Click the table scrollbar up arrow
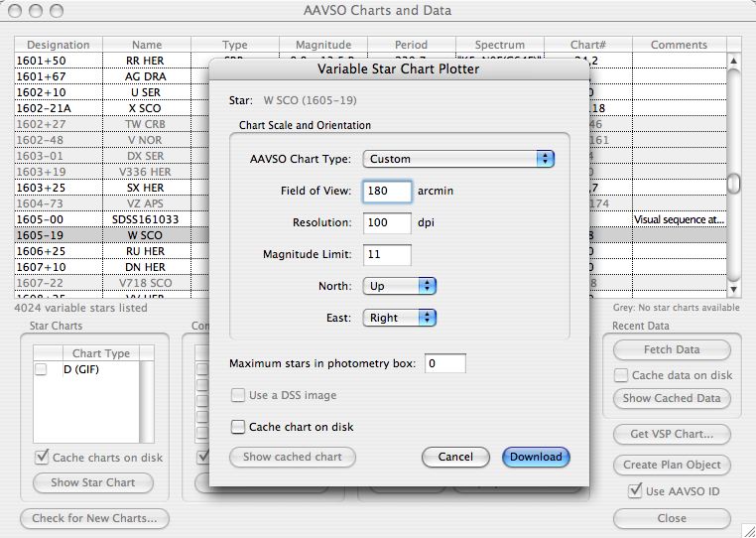 click(733, 61)
